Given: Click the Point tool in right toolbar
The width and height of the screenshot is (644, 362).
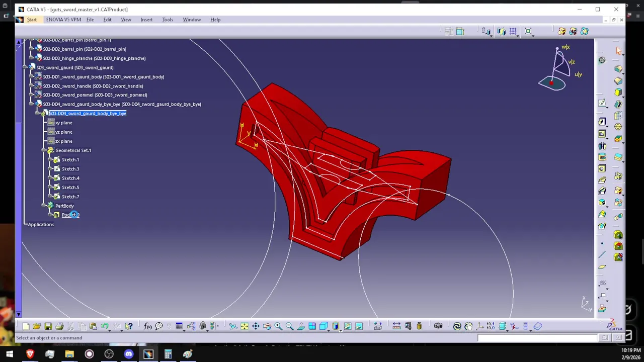Looking at the screenshot, I should click(602, 244).
